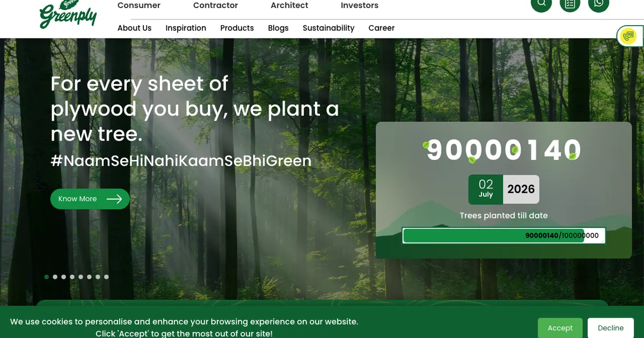
Task: Click the 2026 year box
Action: [x=521, y=189]
